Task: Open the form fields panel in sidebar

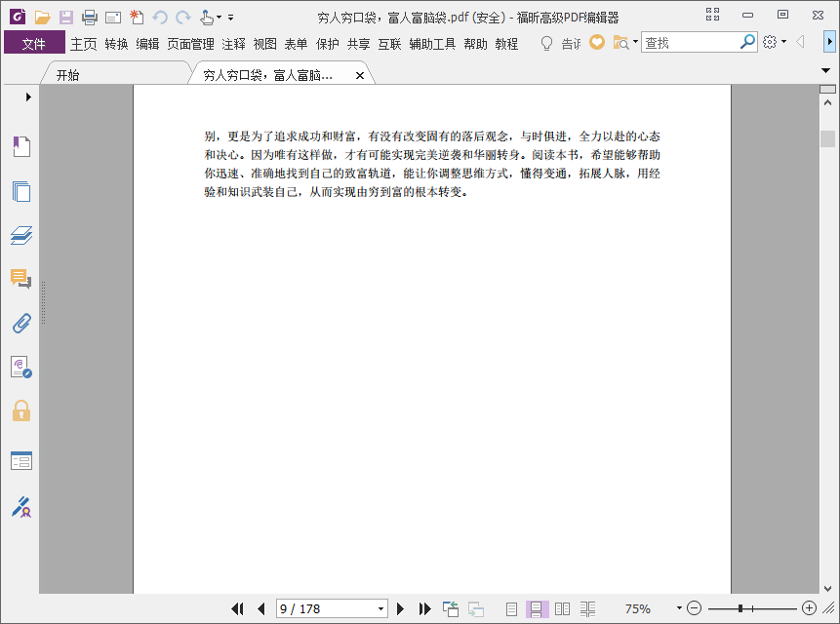Action: pos(21,461)
